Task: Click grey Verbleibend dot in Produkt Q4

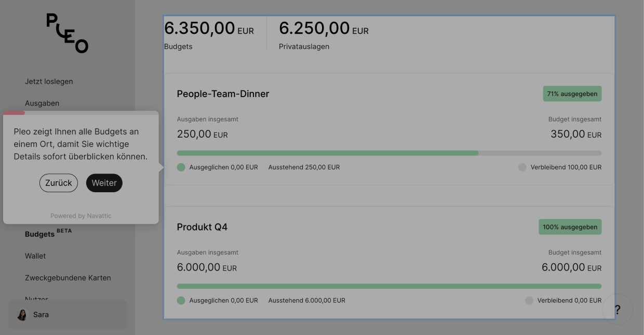Action: coord(529,300)
